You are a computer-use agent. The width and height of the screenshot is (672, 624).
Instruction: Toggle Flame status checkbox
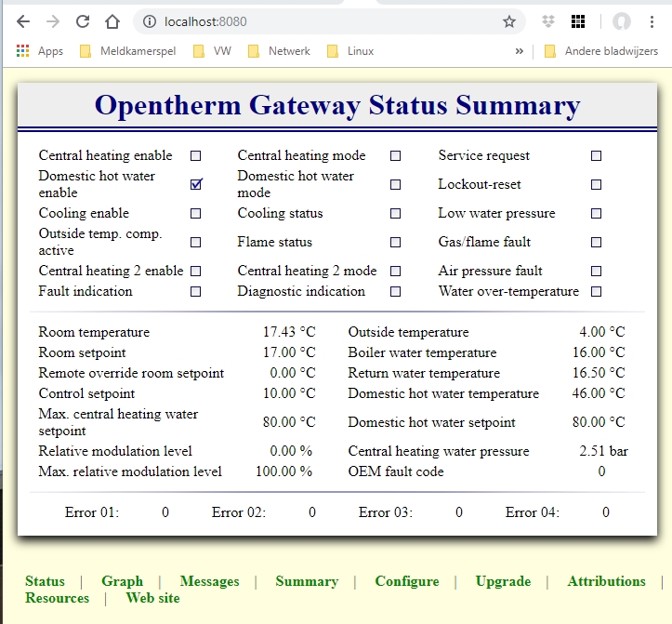click(x=396, y=243)
